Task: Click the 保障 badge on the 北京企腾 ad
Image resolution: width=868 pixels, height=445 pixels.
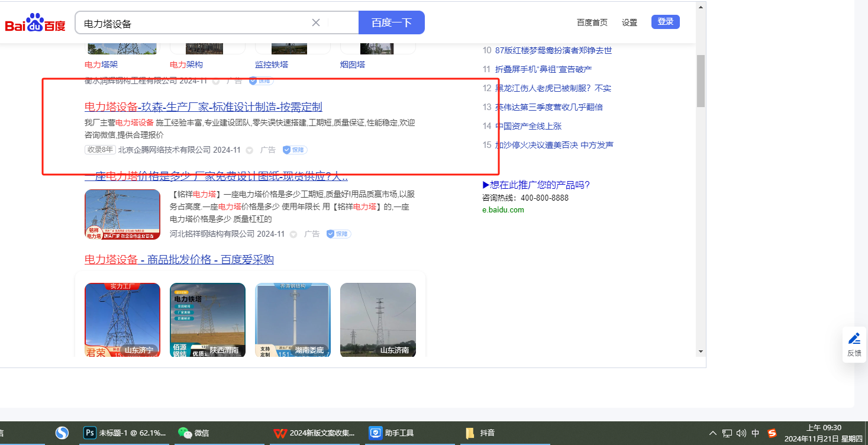Action: click(295, 150)
